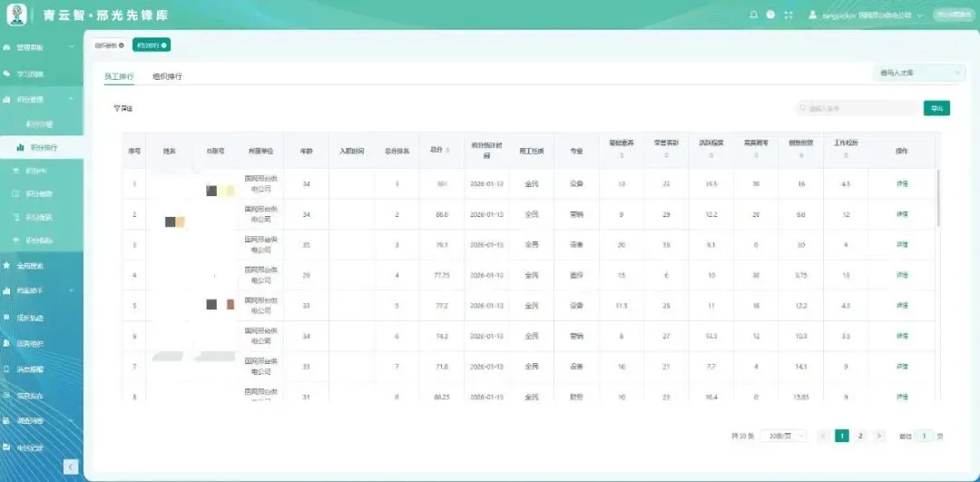Go to the next page arrow
This screenshot has height=482, width=980.
point(878,436)
